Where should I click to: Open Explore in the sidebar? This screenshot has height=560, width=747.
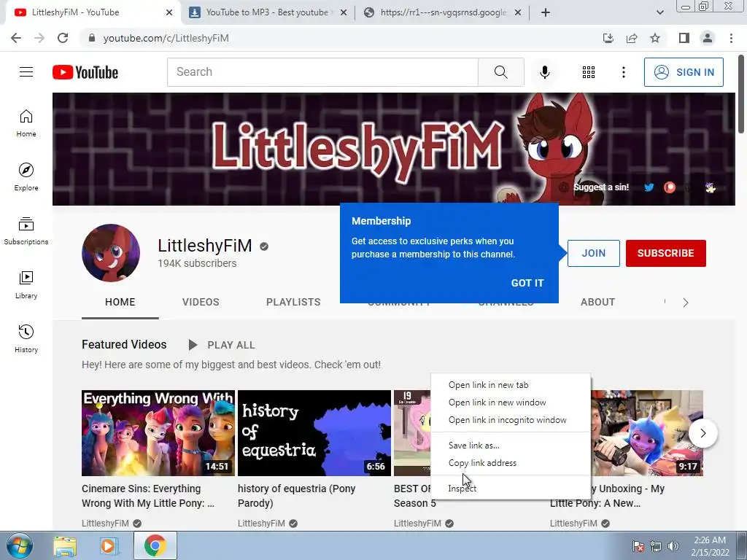pyautogui.click(x=26, y=177)
